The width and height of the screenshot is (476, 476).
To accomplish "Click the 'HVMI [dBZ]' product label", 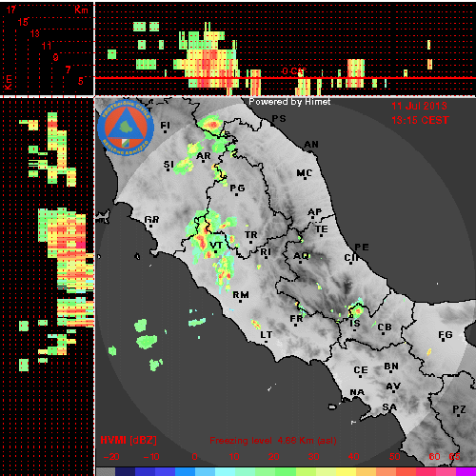I will (x=129, y=440).
